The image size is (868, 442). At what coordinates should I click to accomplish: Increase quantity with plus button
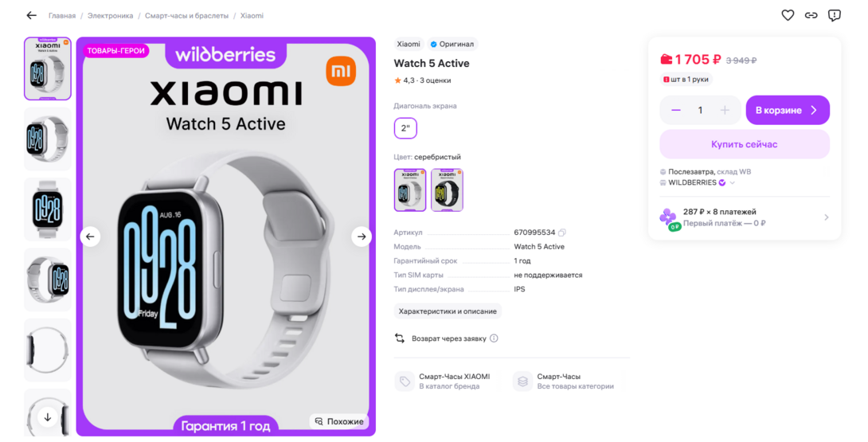point(725,110)
